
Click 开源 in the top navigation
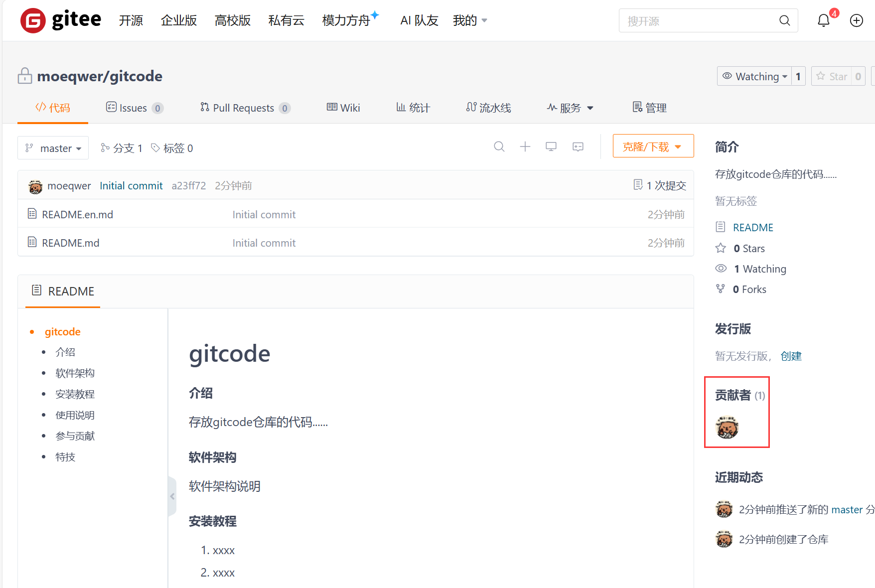coord(131,20)
